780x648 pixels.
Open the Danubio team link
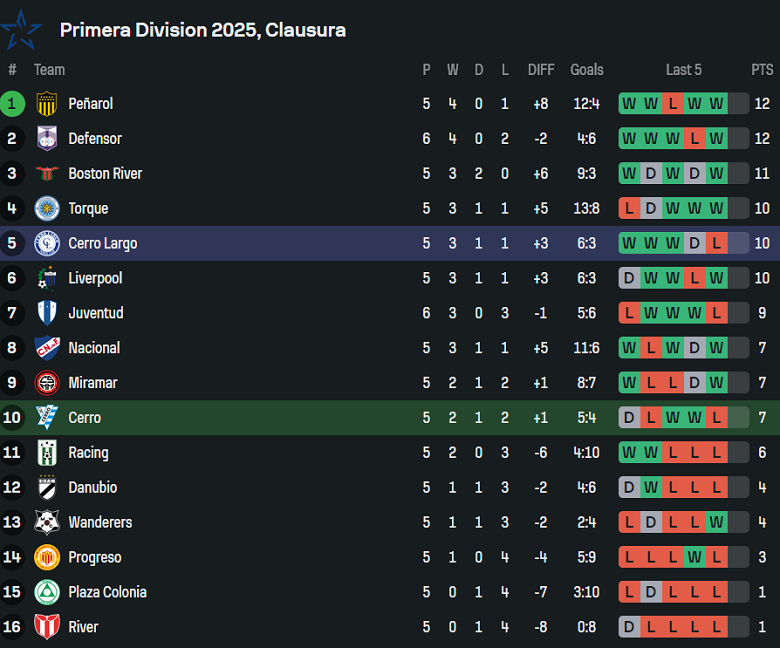[92, 487]
